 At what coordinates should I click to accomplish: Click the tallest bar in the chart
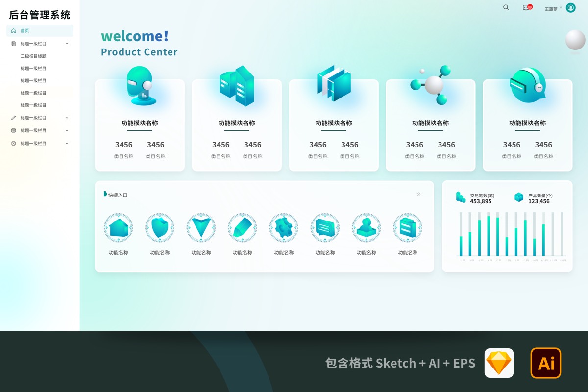pyautogui.click(x=489, y=236)
